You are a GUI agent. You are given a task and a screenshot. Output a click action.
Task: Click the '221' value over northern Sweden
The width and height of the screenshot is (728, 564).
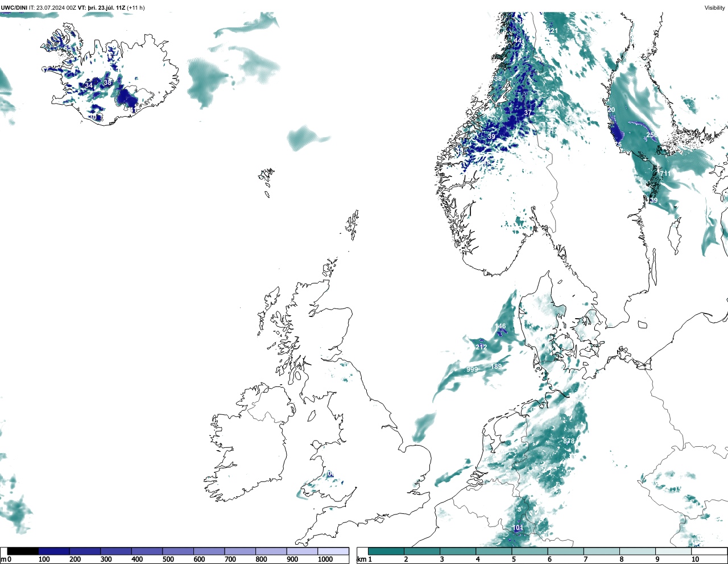click(553, 31)
